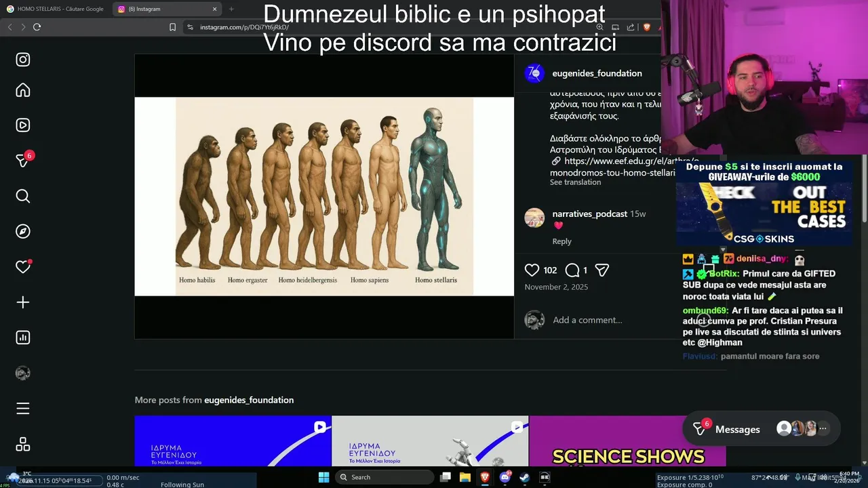Close the Instagram browser tab
This screenshot has width=868, height=488.
[x=215, y=9]
